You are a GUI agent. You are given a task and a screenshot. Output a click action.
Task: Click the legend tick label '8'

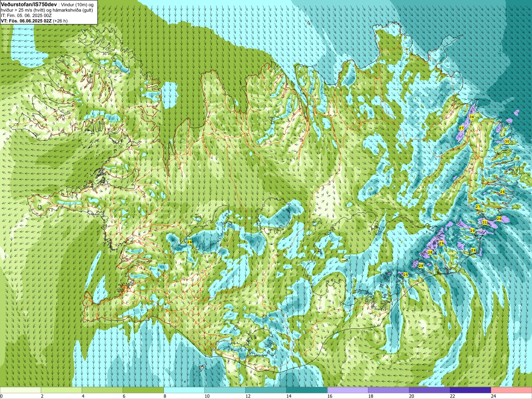[165, 396]
